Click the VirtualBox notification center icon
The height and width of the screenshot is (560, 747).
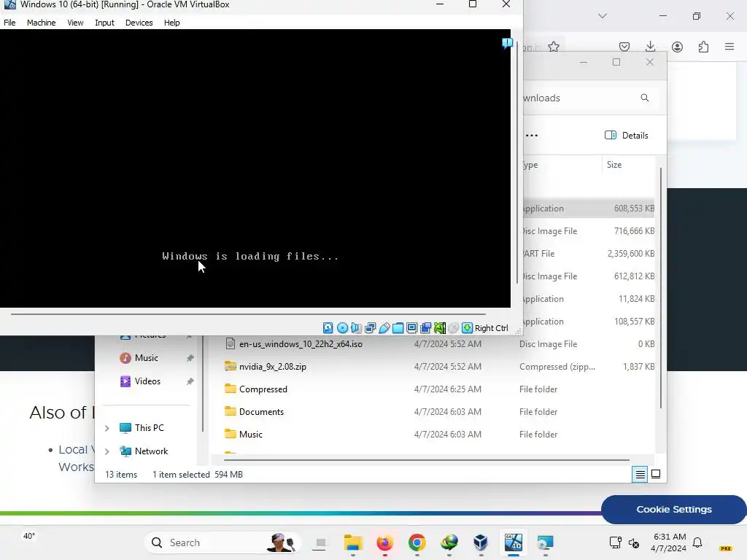pyautogui.click(x=508, y=43)
